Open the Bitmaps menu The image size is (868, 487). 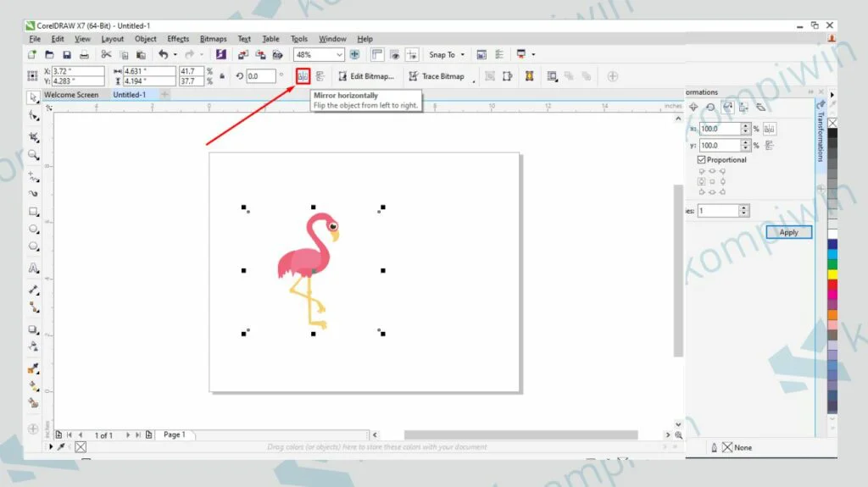pyautogui.click(x=213, y=39)
